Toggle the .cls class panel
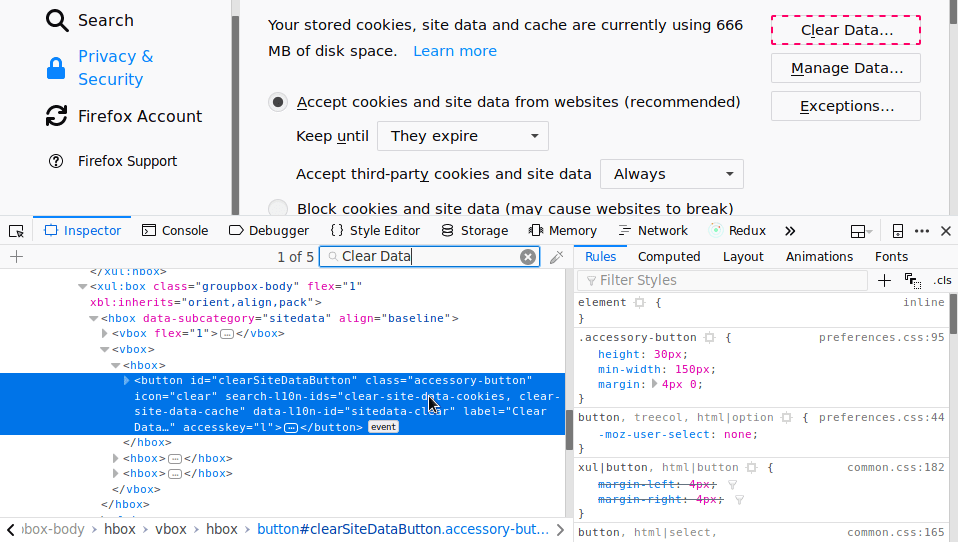This screenshot has height=542, width=958. pyautogui.click(x=942, y=280)
